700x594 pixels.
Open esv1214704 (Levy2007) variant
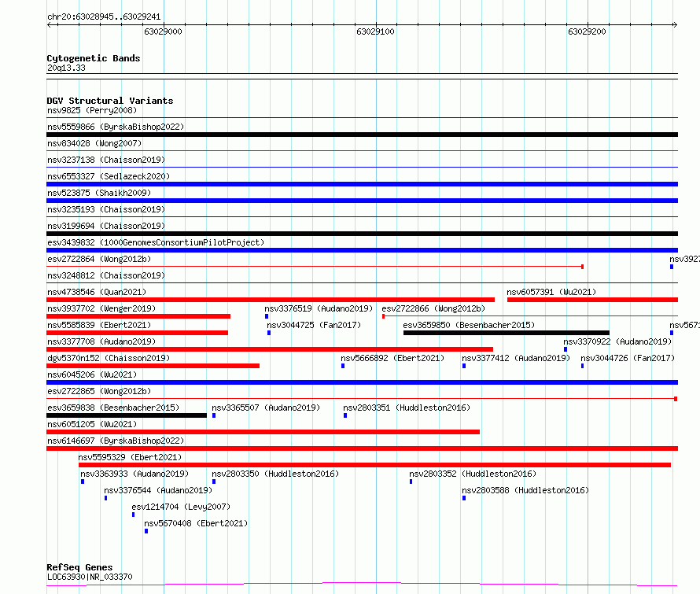181,507
